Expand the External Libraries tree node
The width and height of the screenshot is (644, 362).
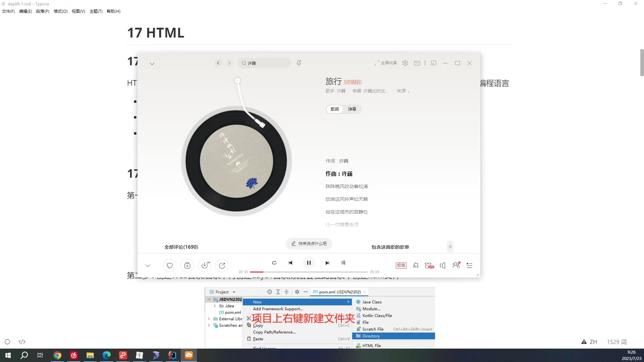tap(209, 318)
